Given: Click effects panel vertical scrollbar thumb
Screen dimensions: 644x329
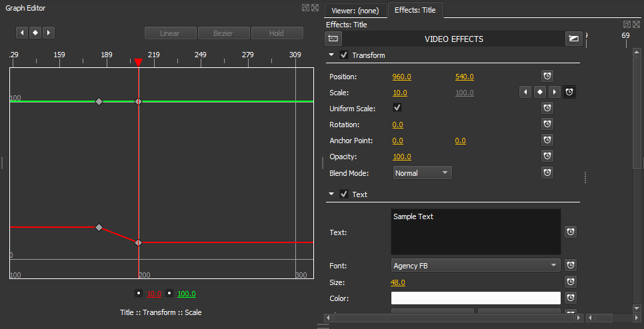Looking at the screenshot, I should [637, 113].
